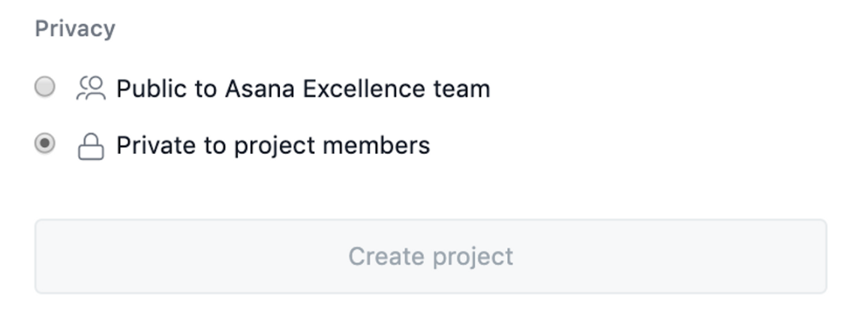Select the Private to project members radio button
The image size is (868, 316).
[45, 144]
